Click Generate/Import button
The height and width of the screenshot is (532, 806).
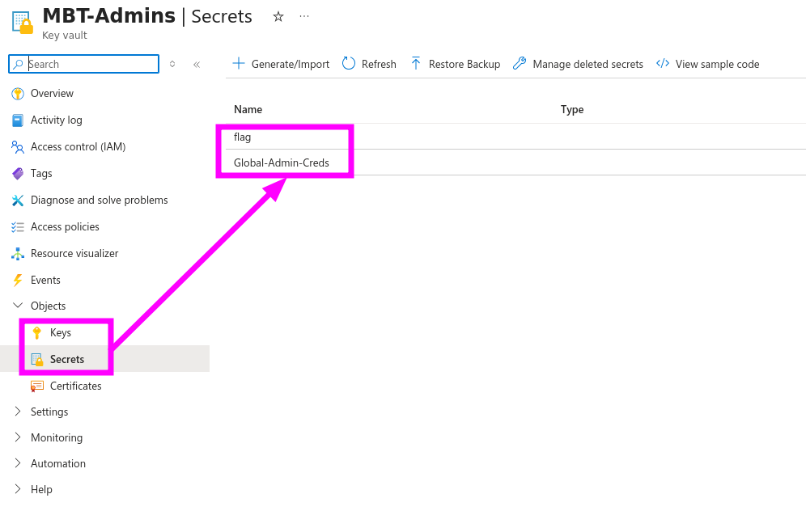coord(282,64)
